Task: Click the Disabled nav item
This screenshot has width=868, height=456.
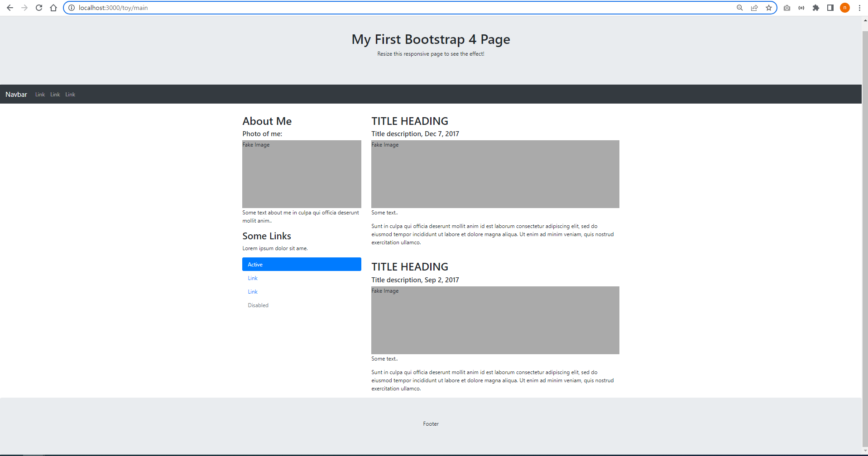Action: point(258,305)
